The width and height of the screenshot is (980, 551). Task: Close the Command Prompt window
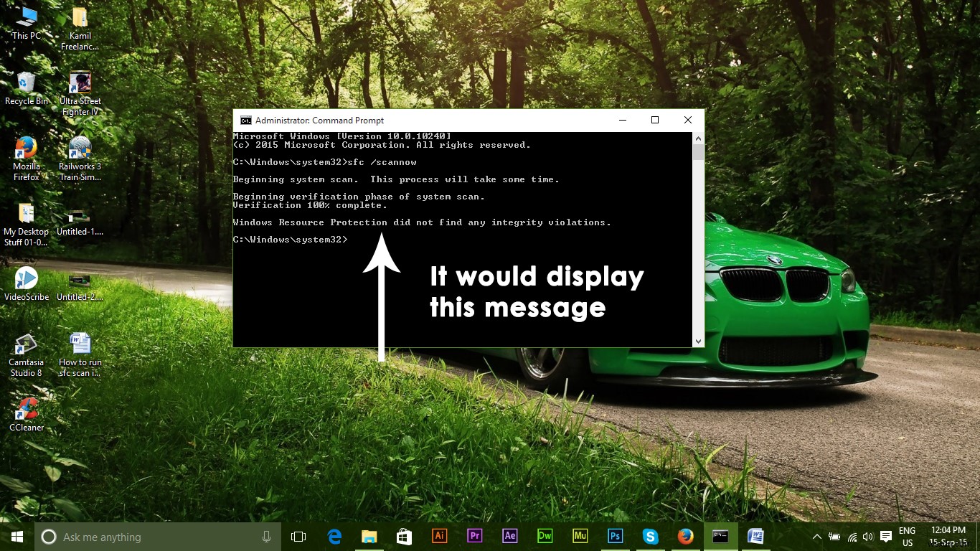pos(687,121)
